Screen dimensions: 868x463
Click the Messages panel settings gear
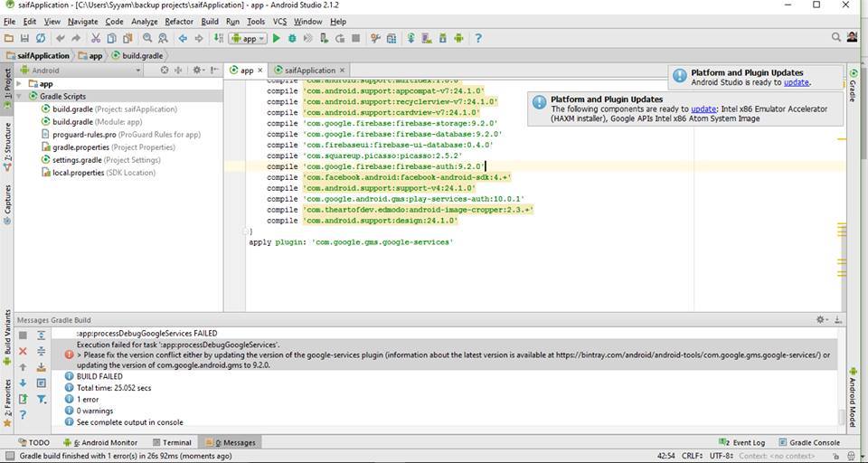(822, 320)
